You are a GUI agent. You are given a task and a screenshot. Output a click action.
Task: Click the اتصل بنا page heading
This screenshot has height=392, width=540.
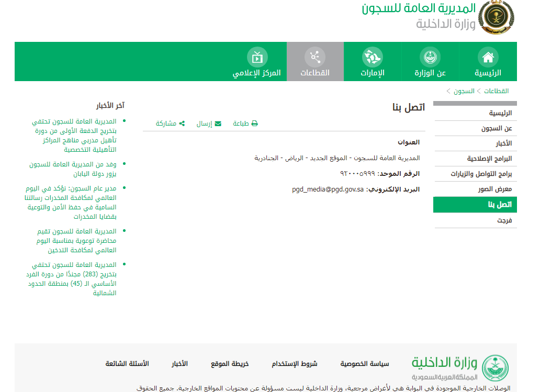coord(409,107)
